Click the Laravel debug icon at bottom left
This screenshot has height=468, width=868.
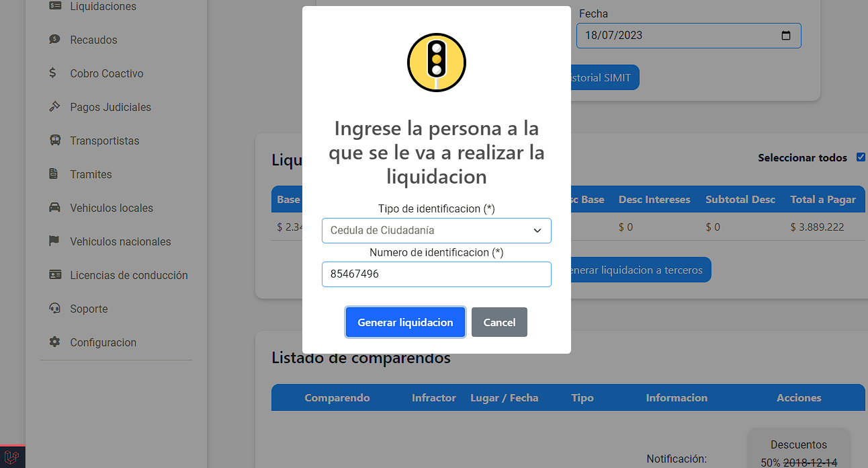[x=12, y=457]
